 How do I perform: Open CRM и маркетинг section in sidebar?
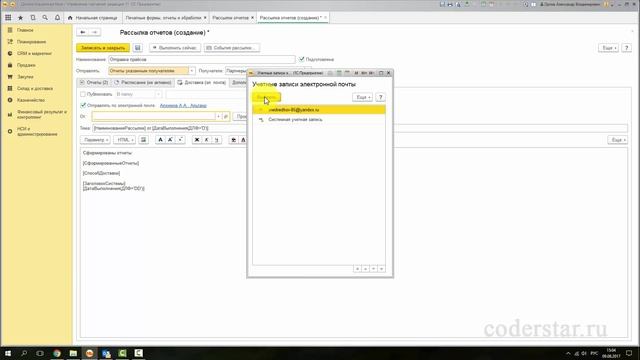(34, 53)
